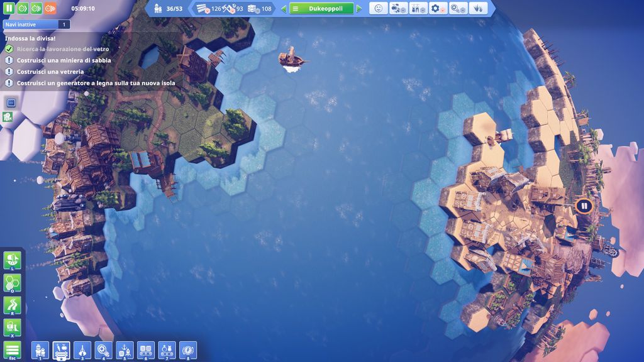The width and height of the screenshot is (644, 362).
Task: Open the power energy build category
Action: tap(188, 350)
